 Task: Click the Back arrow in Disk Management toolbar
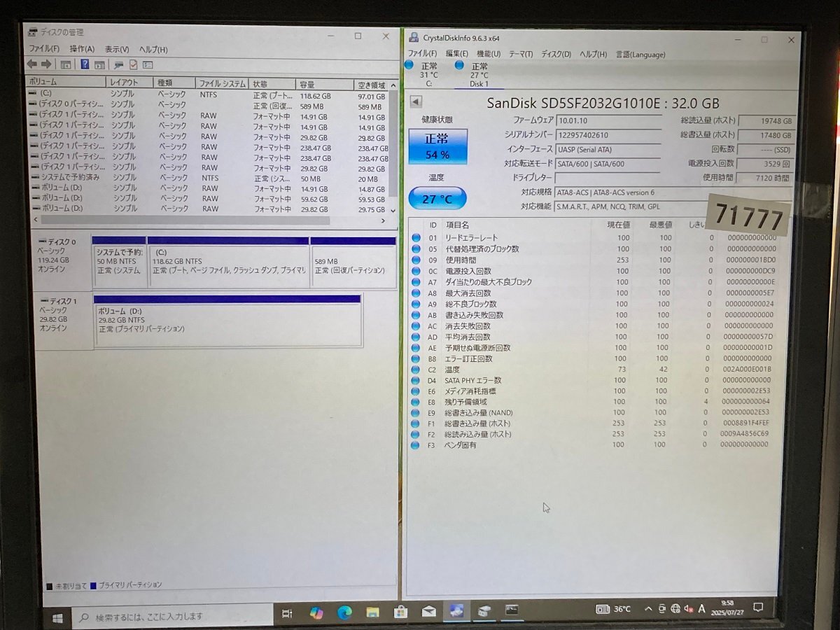[x=32, y=64]
